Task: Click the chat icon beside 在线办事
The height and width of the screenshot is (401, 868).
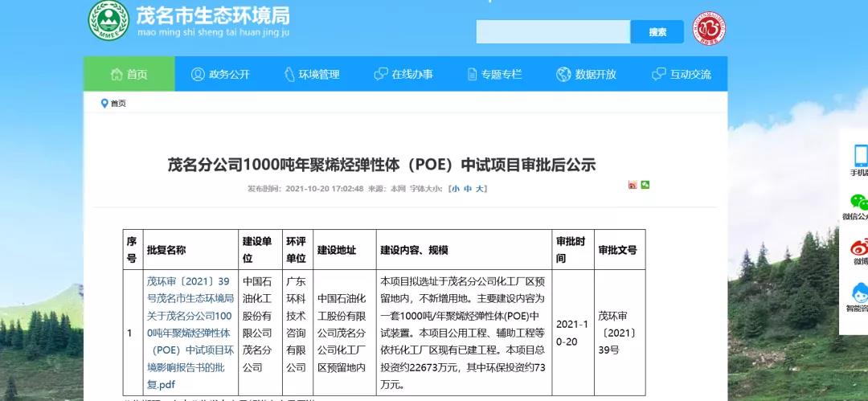Action: [381, 74]
